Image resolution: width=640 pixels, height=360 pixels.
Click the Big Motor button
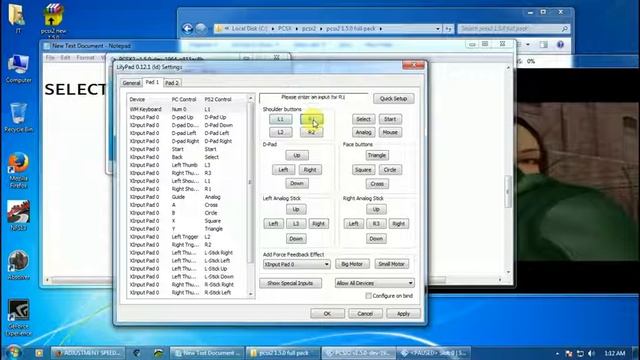tap(352, 264)
